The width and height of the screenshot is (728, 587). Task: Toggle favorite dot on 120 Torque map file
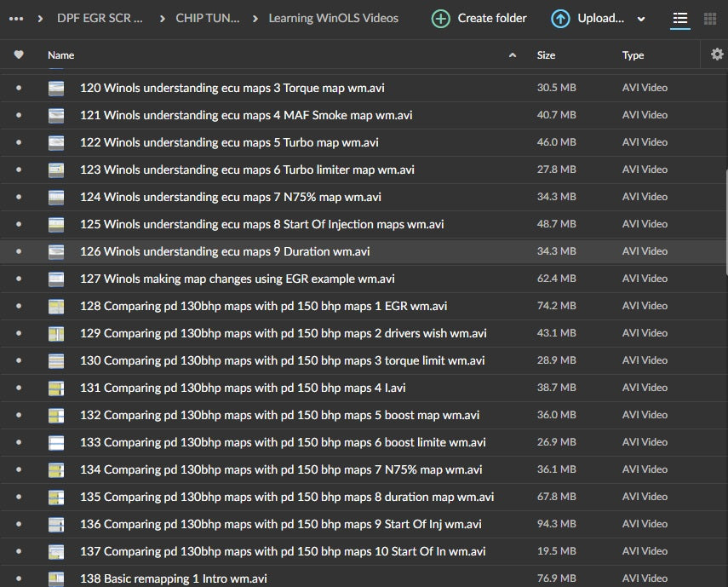coord(19,88)
